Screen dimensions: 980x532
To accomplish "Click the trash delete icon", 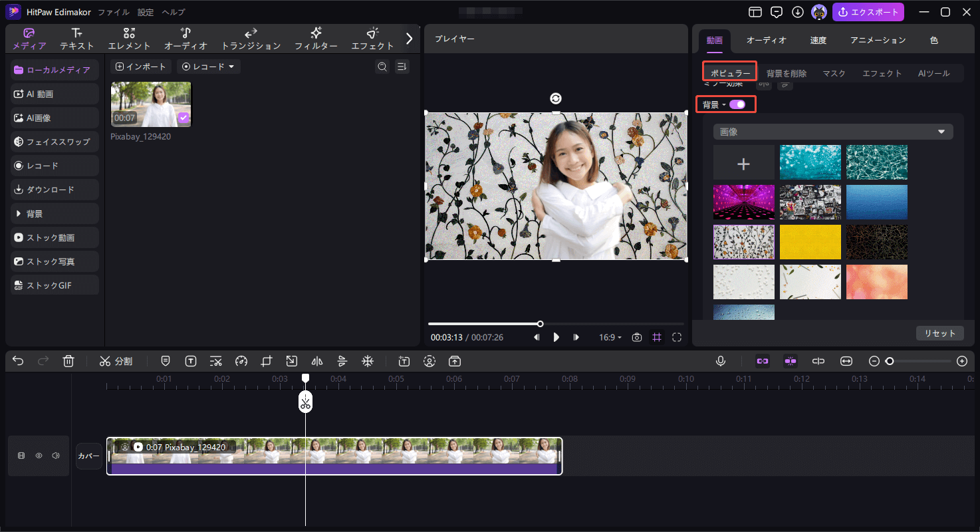I will [x=68, y=361].
